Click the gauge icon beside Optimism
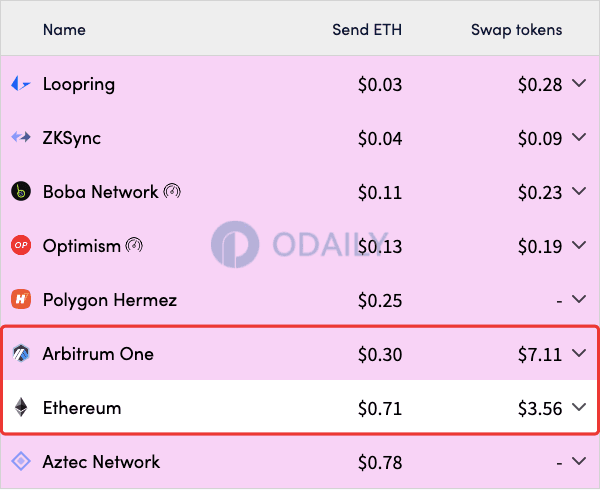This screenshot has width=600, height=490. [x=134, y=245]
